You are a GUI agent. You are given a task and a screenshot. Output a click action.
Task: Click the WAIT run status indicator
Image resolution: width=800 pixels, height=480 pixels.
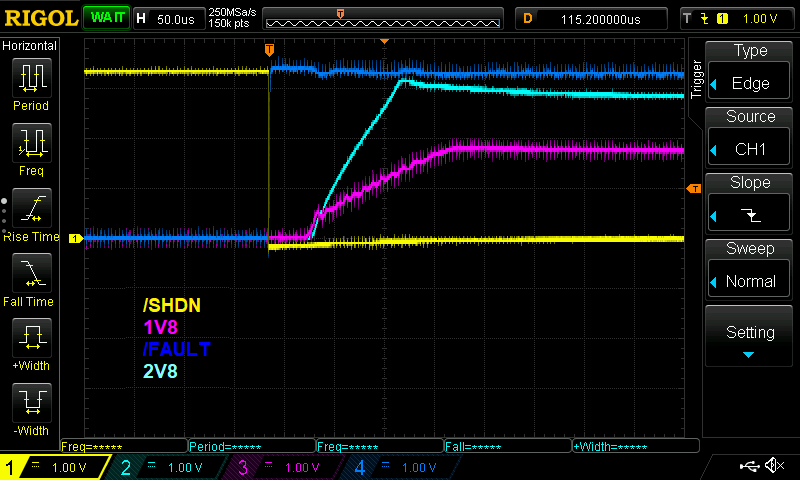(x=107, y=18)
